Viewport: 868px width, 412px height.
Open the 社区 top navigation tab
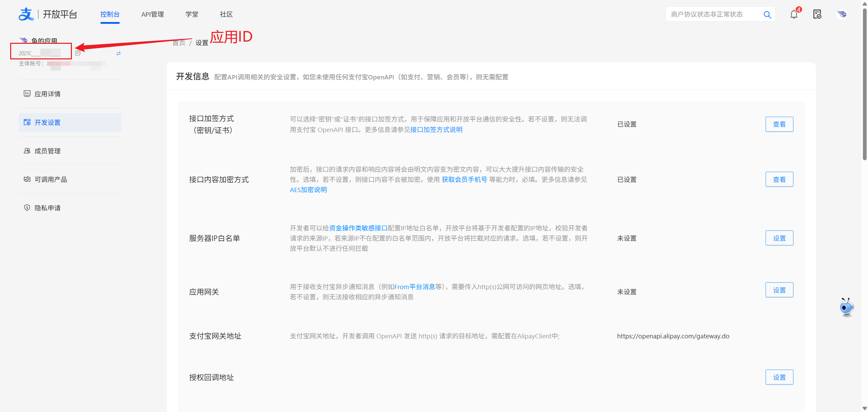[226, 14]
